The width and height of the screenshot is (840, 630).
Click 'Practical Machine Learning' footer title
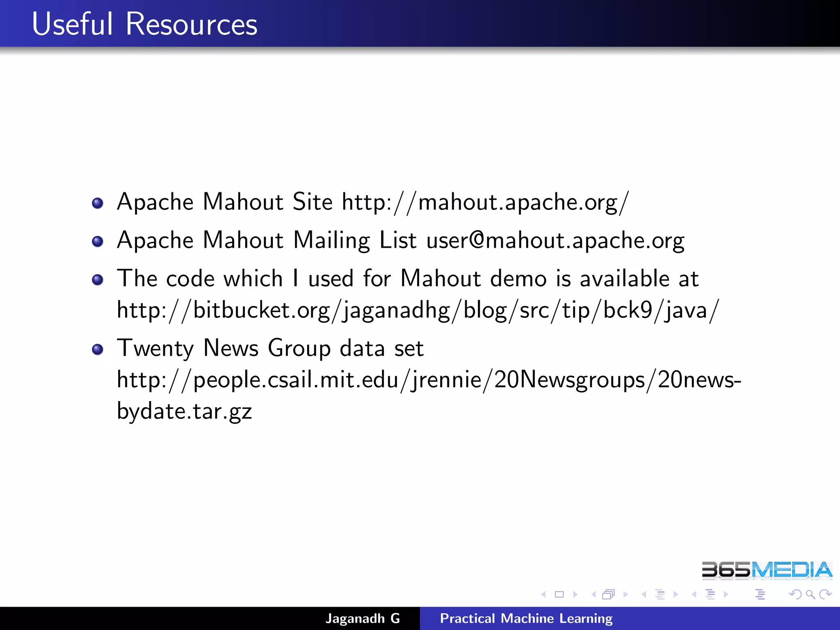pyautogui.click(x=526, y=619)
